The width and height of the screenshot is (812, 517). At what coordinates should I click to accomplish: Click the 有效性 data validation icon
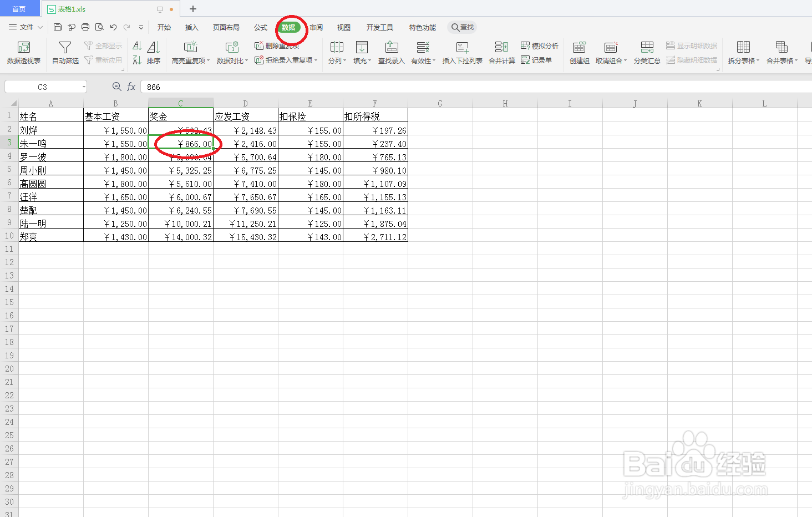pyautogui.click(x=423, y=47)
